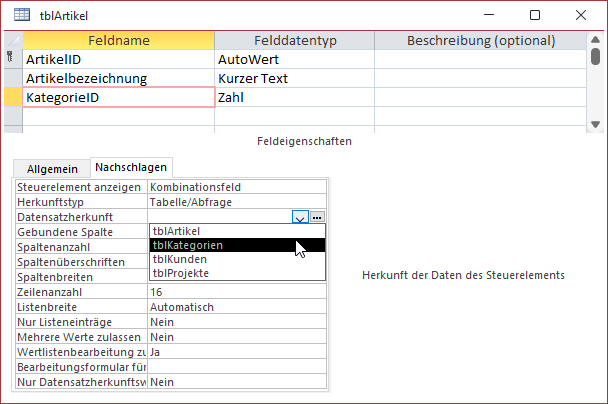Click the Zahl data type cell

coord(295,97)
